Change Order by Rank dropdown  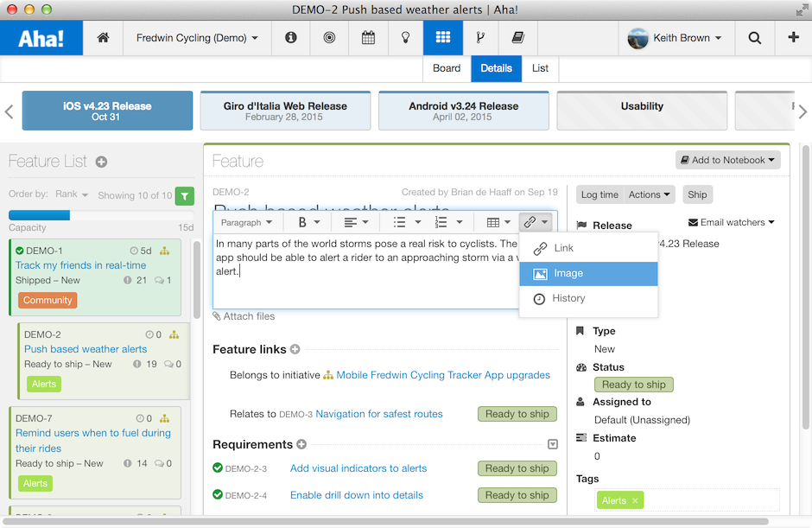tap(72, 194)
